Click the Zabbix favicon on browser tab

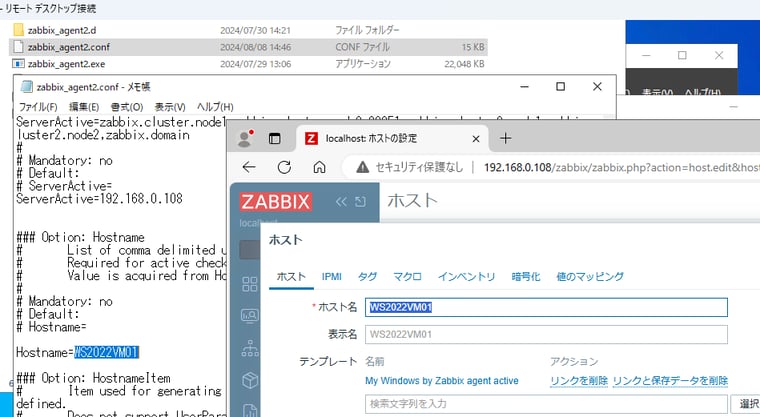pos(311,139)
